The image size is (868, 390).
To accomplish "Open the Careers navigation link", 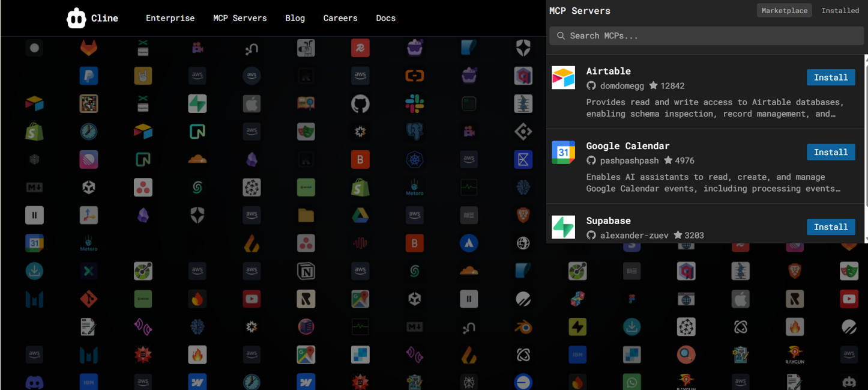I will click(340, 18).
